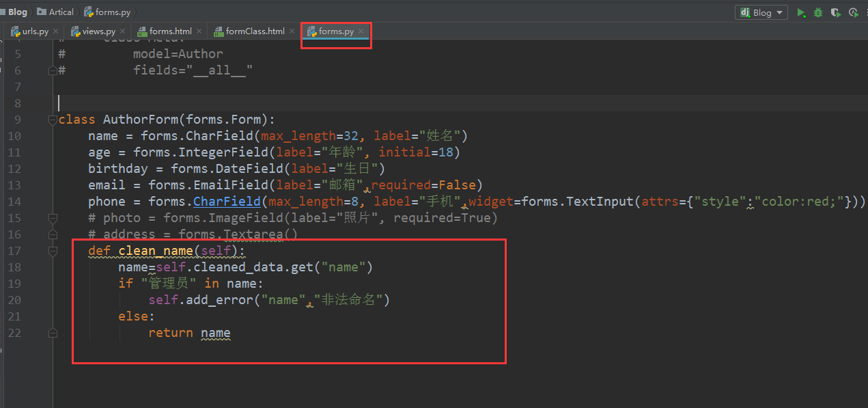Click the HTML icon on formClass.html tab
This screenshot has width=868, height=408.
click(219, 31)
